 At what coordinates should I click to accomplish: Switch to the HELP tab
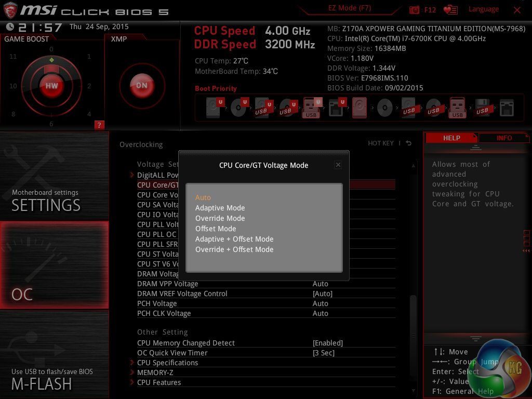pyautogui.click(x=451, y=138)
